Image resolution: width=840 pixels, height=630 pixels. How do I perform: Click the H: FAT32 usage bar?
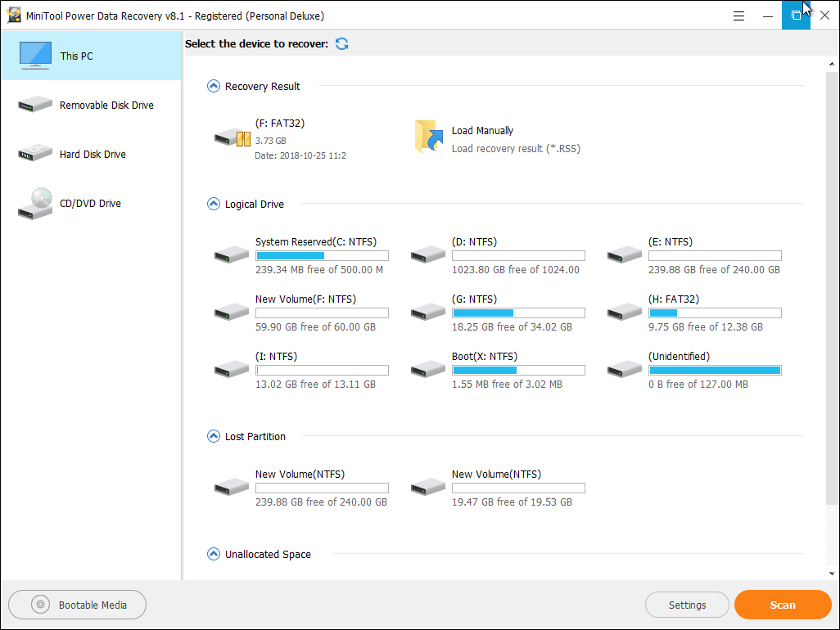pyautogui.click(x=716, y=313)
